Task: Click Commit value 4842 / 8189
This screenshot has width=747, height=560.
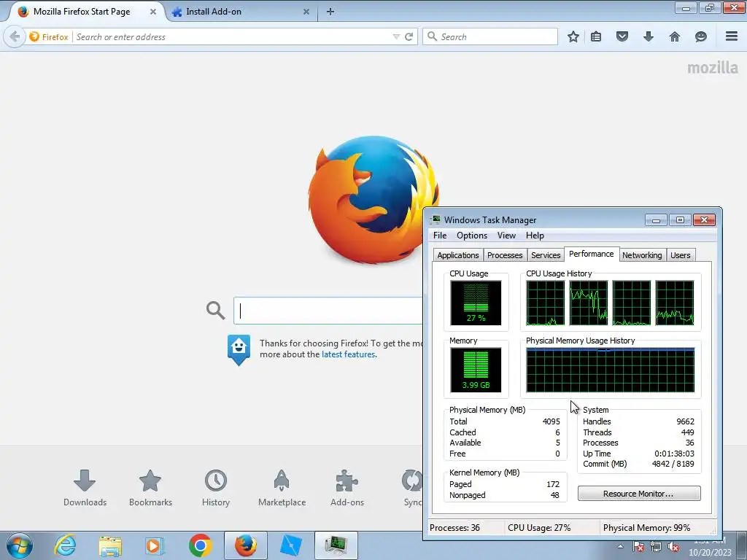Action: click(673, 464)
